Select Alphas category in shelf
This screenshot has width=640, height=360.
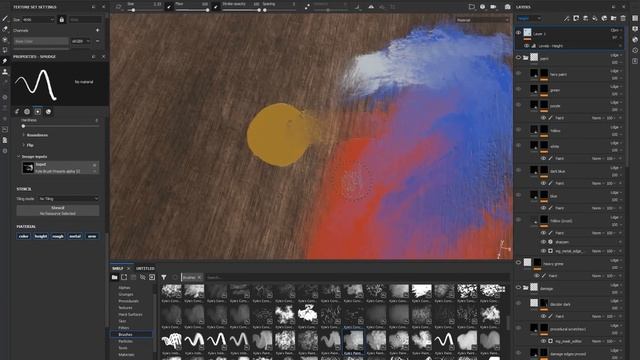point(124,288)
